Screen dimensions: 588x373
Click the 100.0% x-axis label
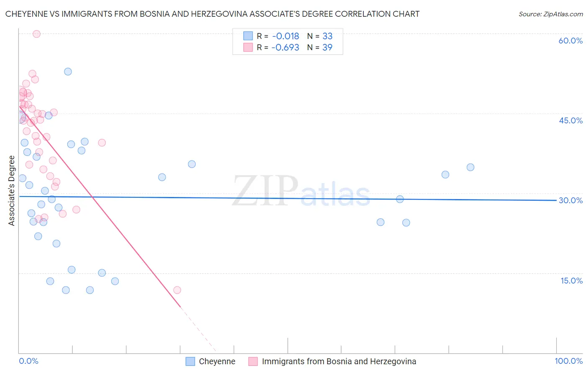568,361
